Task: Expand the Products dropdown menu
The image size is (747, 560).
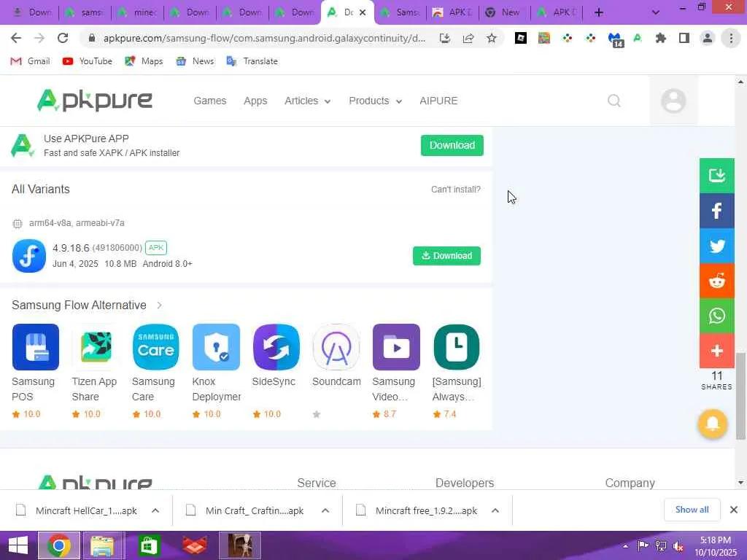Action: 376,101
